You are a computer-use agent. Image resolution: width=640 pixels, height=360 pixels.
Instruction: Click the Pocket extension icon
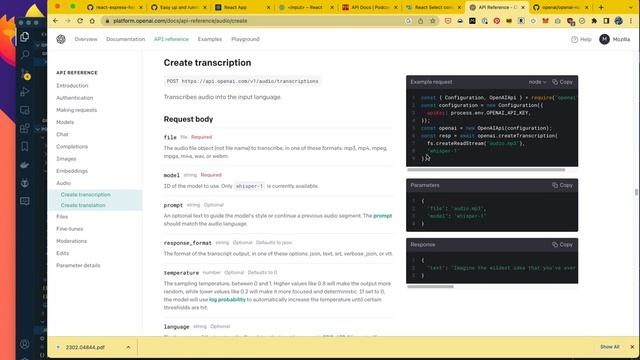pyautogui.click(x=448, y=21)
